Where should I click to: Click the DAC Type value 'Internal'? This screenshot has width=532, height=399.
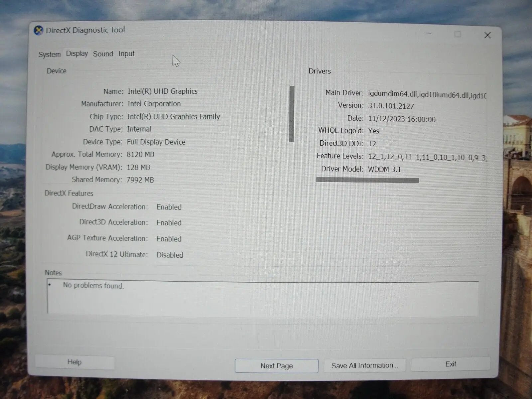[139, 129]
